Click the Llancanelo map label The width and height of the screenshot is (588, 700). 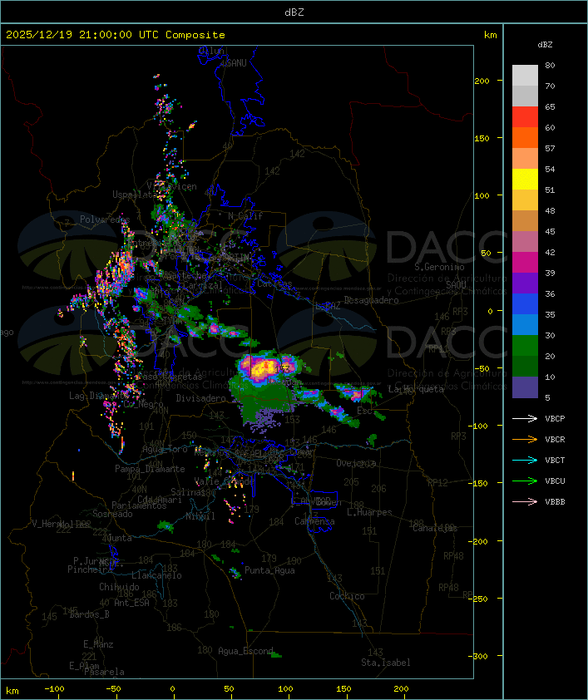tap(156, 575)
